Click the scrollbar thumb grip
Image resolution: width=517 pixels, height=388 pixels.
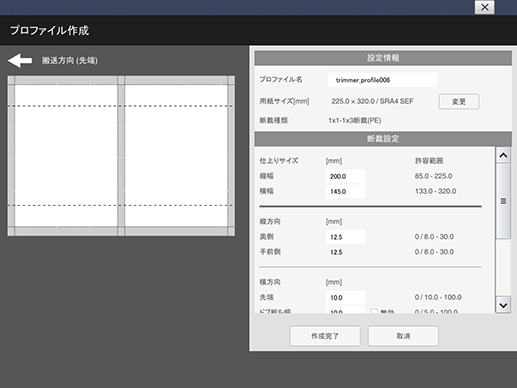tap(503, 201)
